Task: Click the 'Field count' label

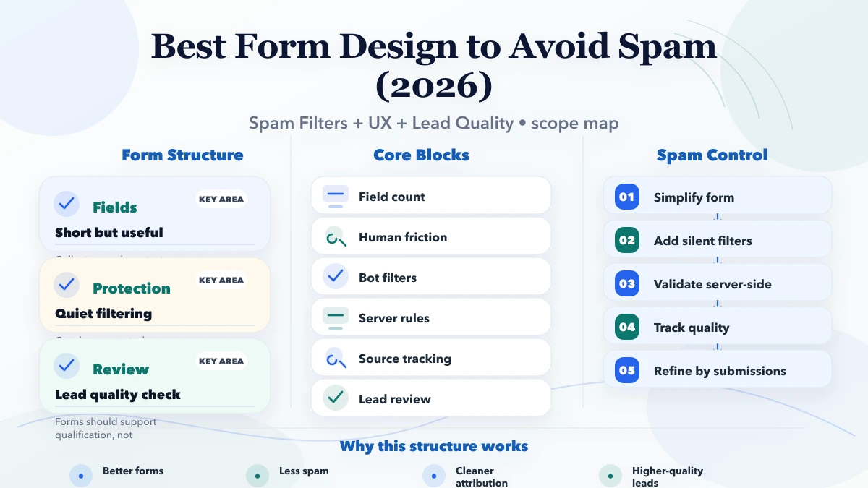Action: tap(392, 197)
